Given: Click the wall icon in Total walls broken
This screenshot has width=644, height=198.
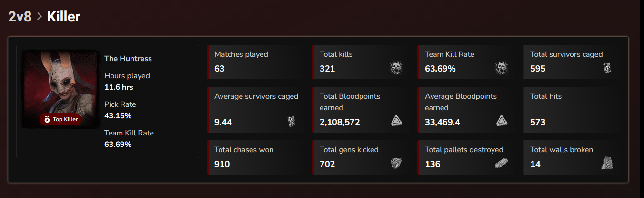Looking at the screenshot, I should pos(606,163).
